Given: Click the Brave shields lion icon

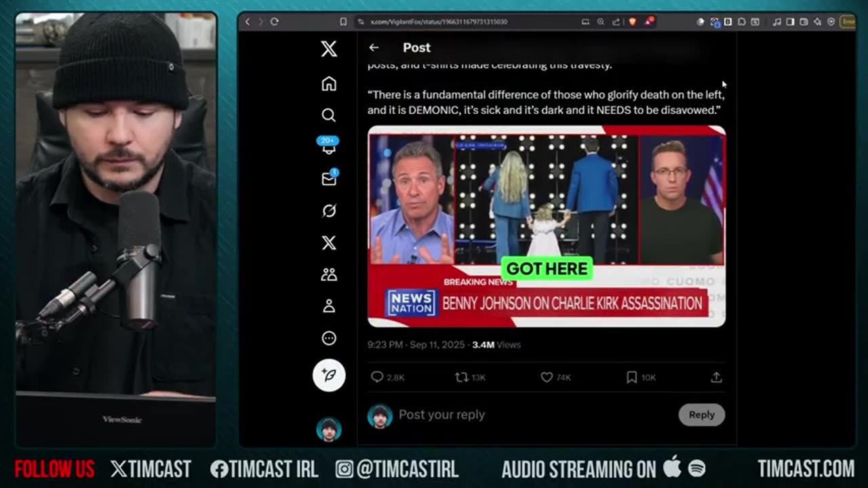Looking at the screenshot, I should pos(633,22).
